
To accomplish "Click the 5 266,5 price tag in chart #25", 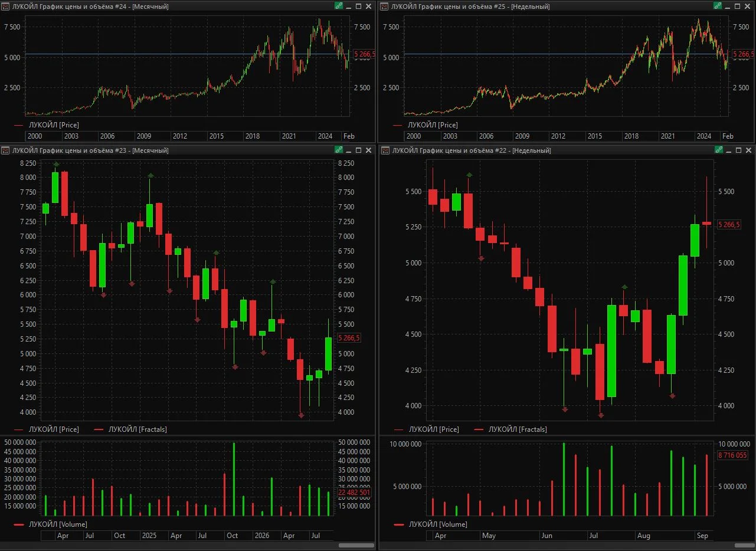I will (x=744, y=54).
